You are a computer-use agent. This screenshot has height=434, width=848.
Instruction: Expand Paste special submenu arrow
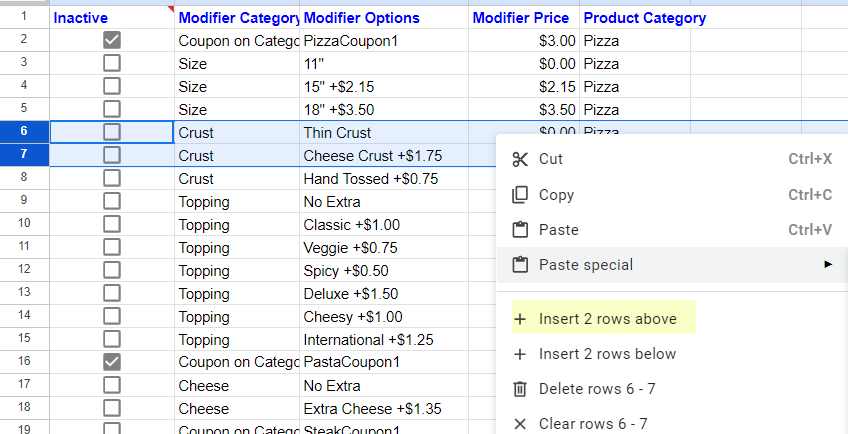pyautogui.click(x=827, y=265)
